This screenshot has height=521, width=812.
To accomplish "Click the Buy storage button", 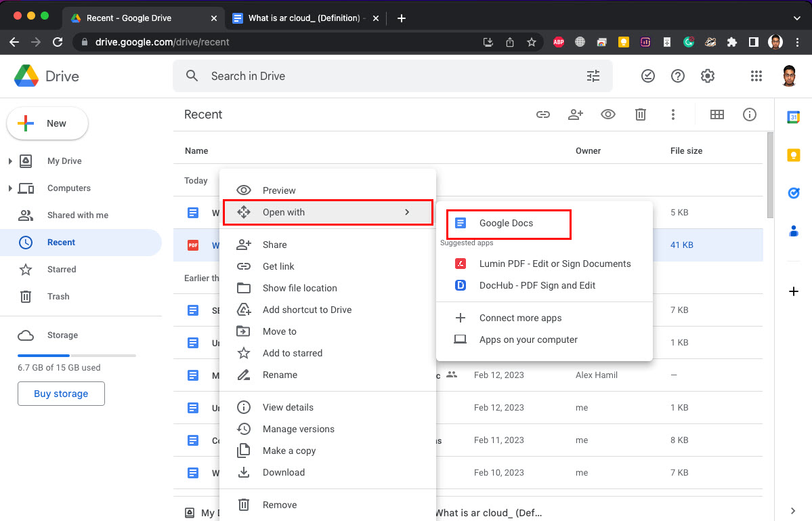I will pyautogui.click(x=61, y=394).
